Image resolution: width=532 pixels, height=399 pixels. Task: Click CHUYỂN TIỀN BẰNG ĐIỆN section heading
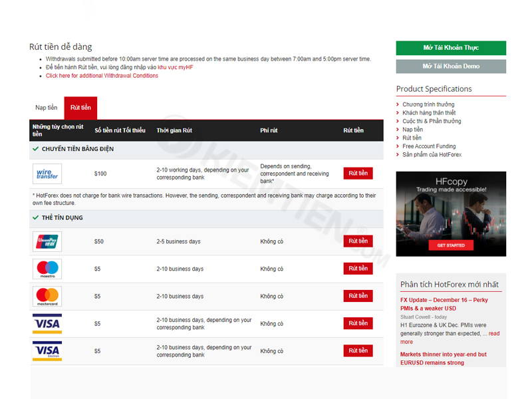pos(78,149)
